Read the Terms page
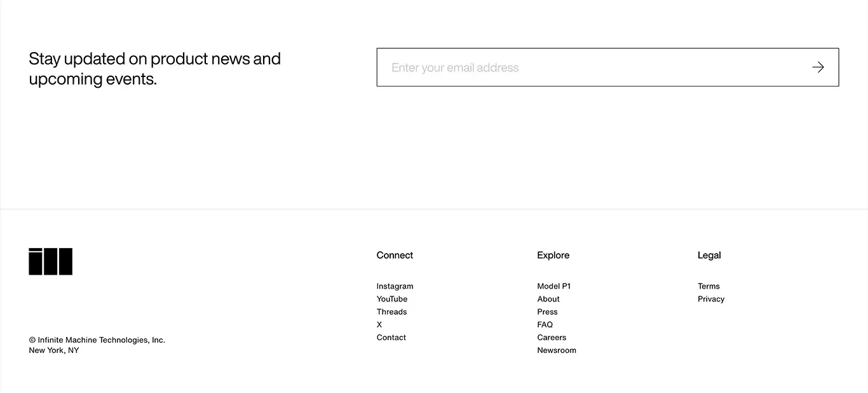This screenshot has width=868, height=393. [709, 286]
